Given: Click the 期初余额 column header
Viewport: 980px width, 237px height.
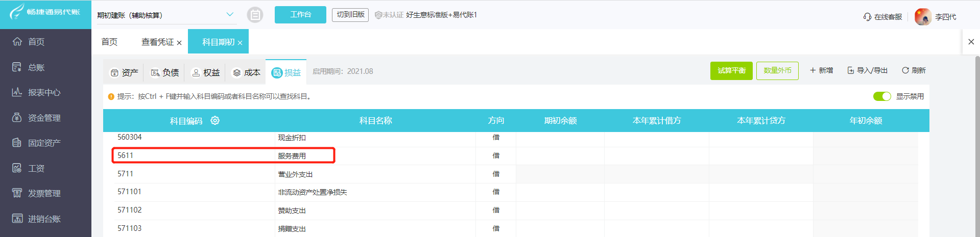Looking at the screenshot, I should click(x=560, y=121).
